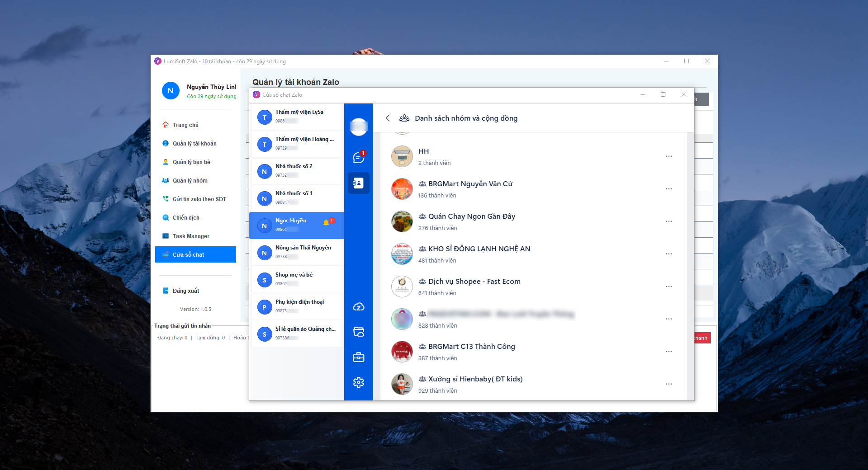Open Settings gear in the chat sidebar
The image size is (868, 470).
[358, 382]
